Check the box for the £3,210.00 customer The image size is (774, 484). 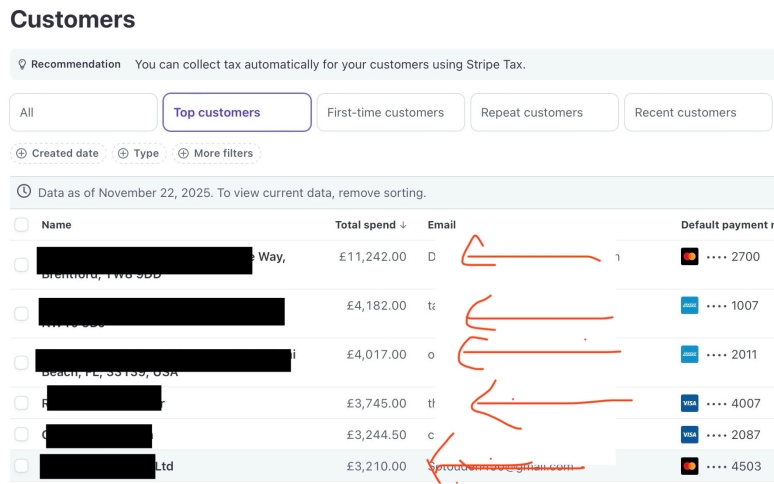pyautogui.click(x=22, y=466)
